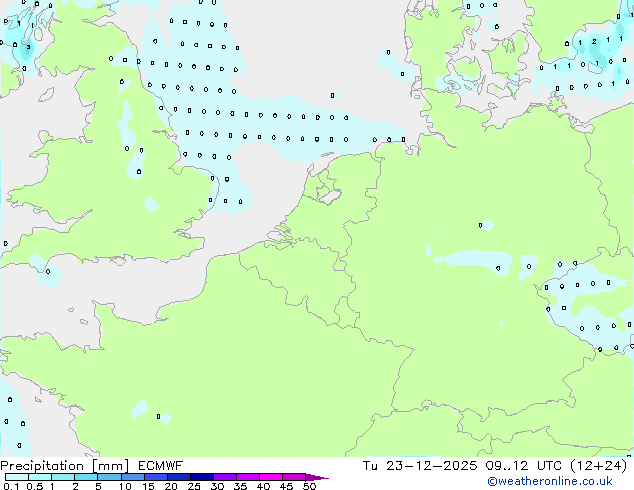Click the 20–25 mm dark blue swatch

(179, 477)
